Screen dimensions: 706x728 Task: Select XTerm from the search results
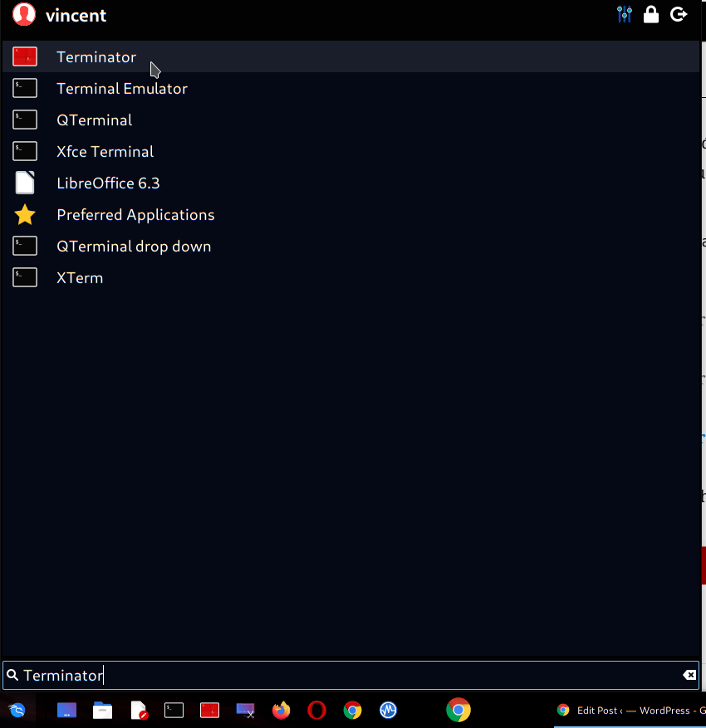click(80, 278)
